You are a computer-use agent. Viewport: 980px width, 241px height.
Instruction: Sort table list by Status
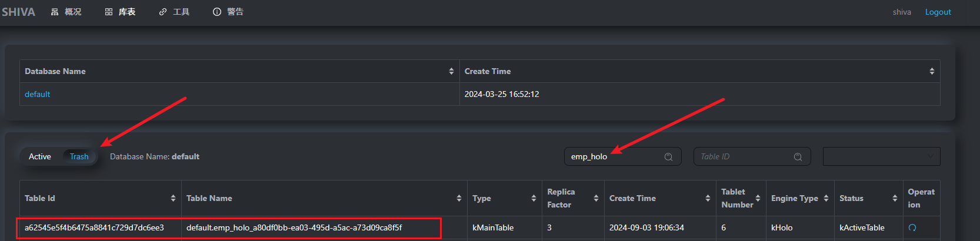(x=895, y=198)
